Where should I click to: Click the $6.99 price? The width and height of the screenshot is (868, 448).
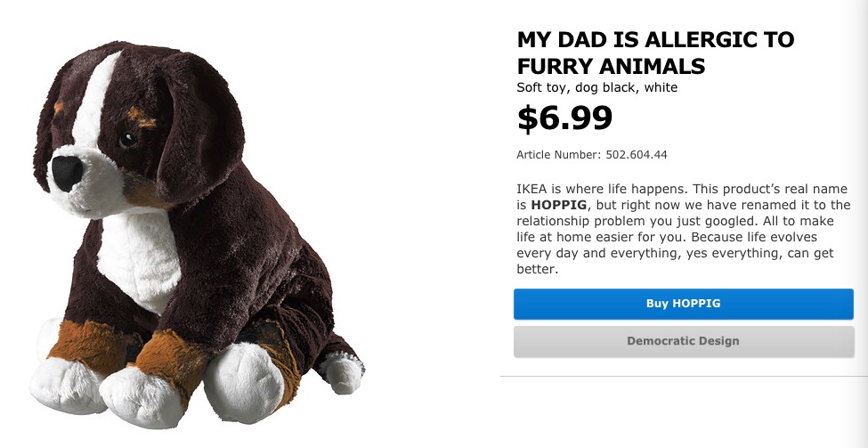pyautogui.click(x=564, y=118)
